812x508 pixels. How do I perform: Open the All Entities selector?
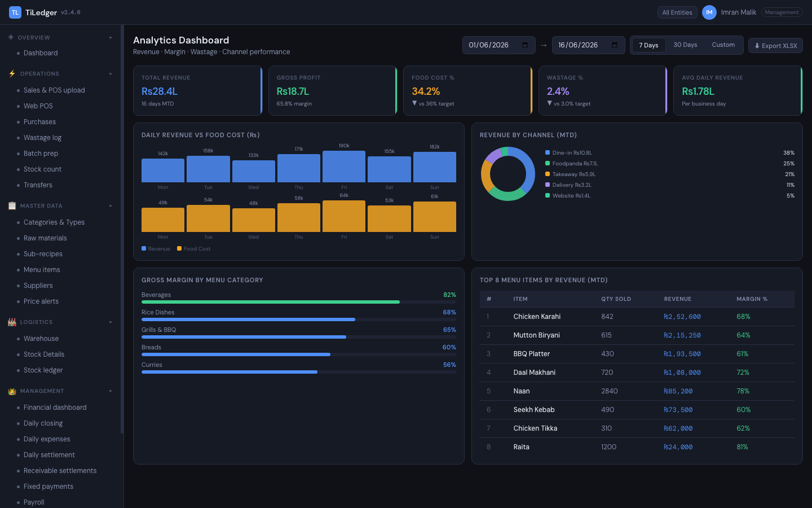tap(677, 12)
